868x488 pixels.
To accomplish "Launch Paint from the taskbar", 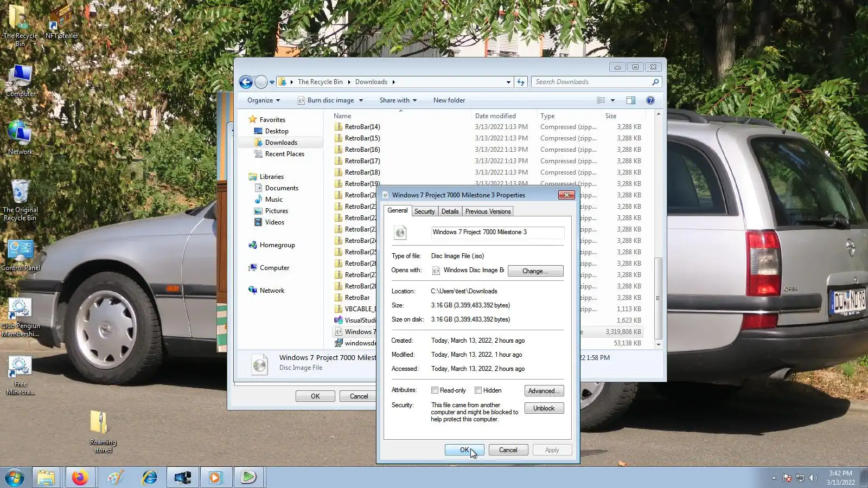I will pos(115,478).
